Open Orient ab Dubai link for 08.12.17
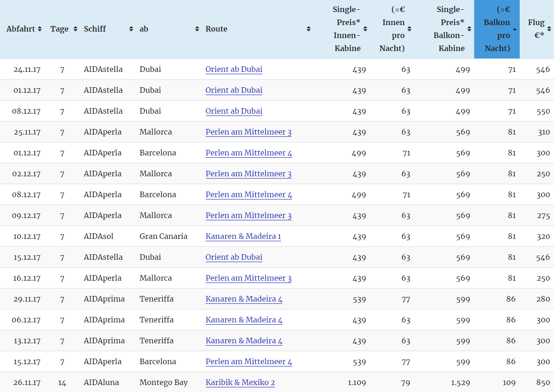This screenshot has width=555, height=392. pyautogui.click(x=234, y=111)
